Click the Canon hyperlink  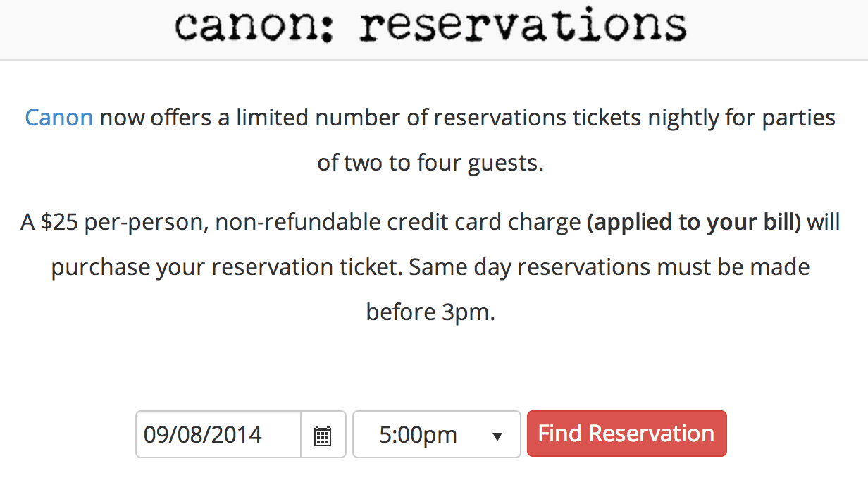[58, 117]
